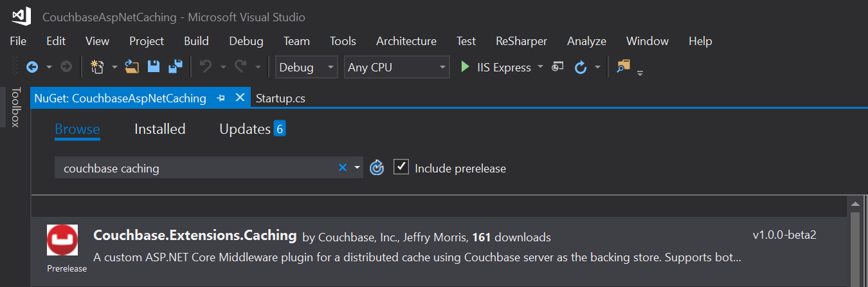
Task: Open the Edit menu
Action: click(x=56, y=41)
